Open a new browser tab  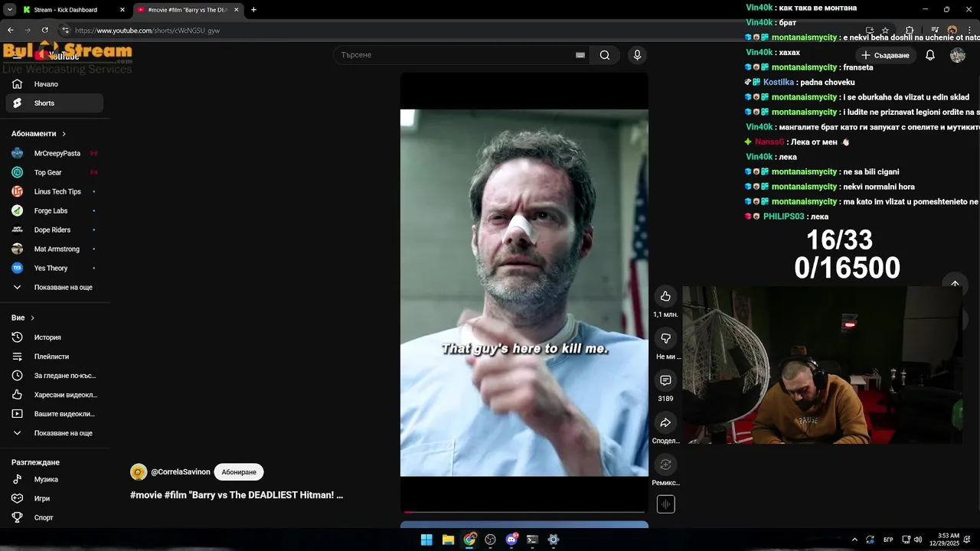(253, 10)
